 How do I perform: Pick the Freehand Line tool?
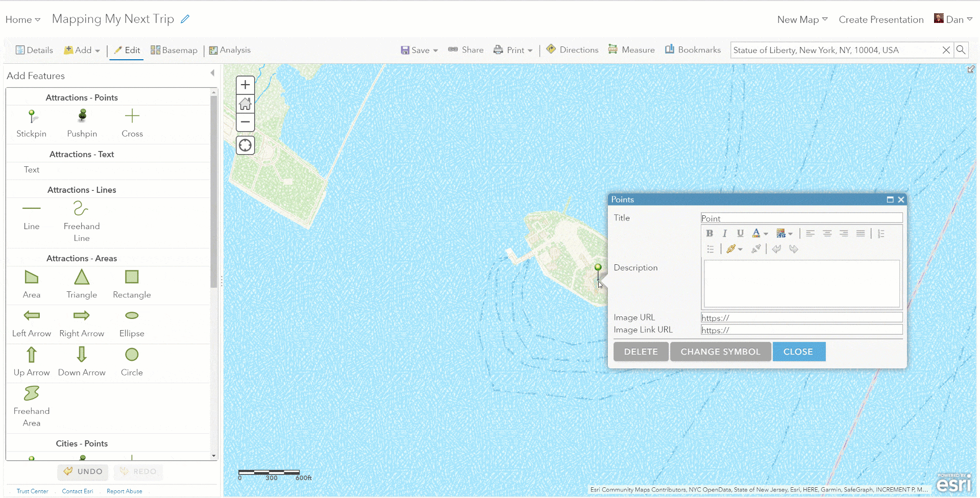(82, 221)
